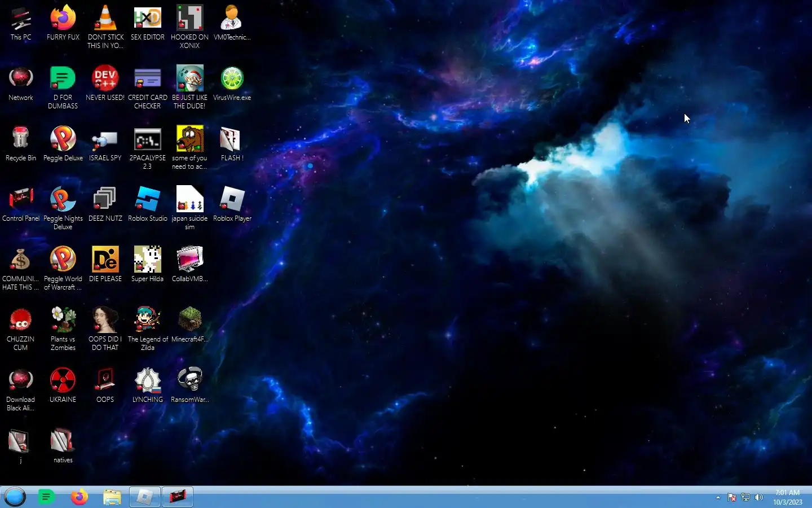The image size is (812, 508).
Task: Select the Super Hilda game icon
Action: 148,265
